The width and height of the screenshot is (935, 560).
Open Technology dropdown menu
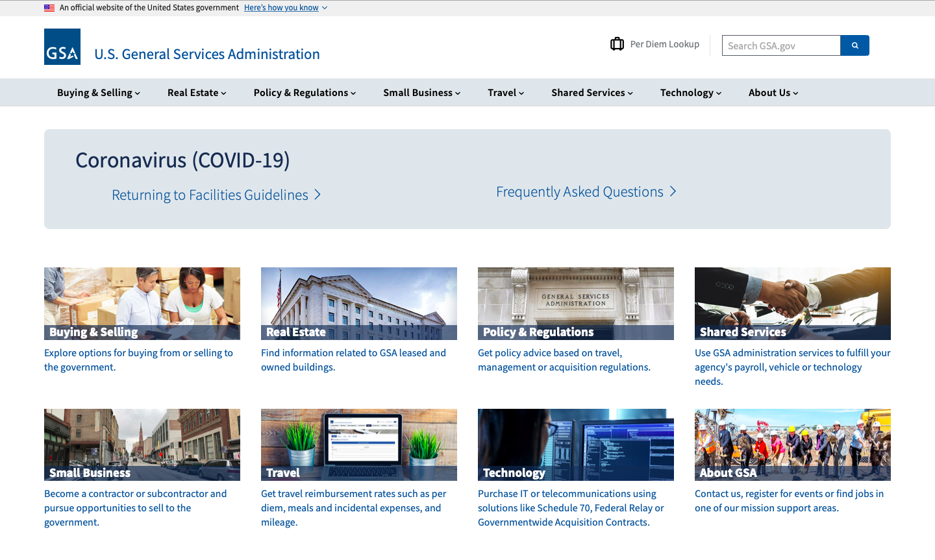[691, 93]
